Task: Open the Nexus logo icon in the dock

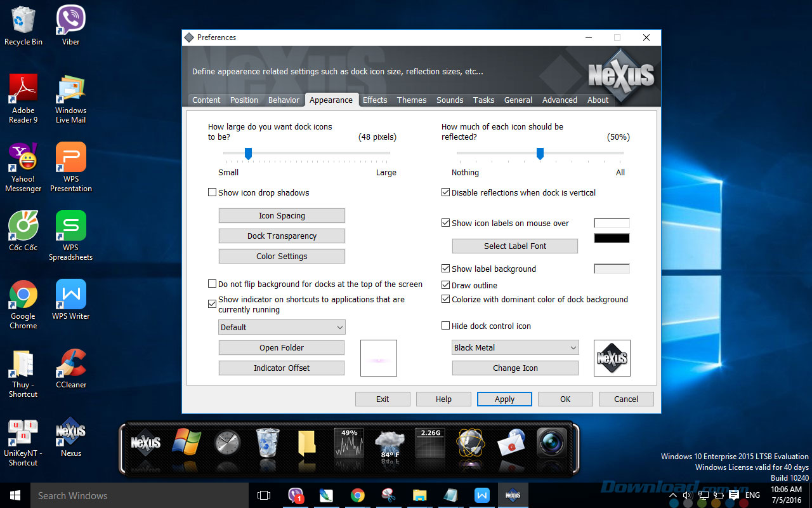Action: point(145,442)
